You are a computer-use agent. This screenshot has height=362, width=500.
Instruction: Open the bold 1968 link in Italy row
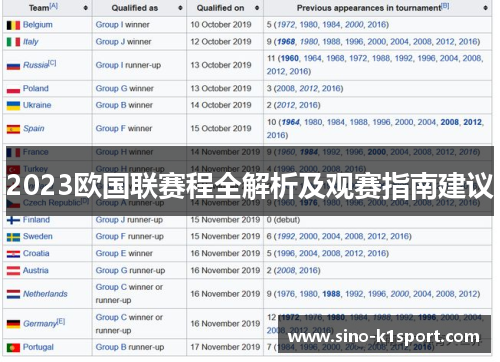(x=286, y=42)
